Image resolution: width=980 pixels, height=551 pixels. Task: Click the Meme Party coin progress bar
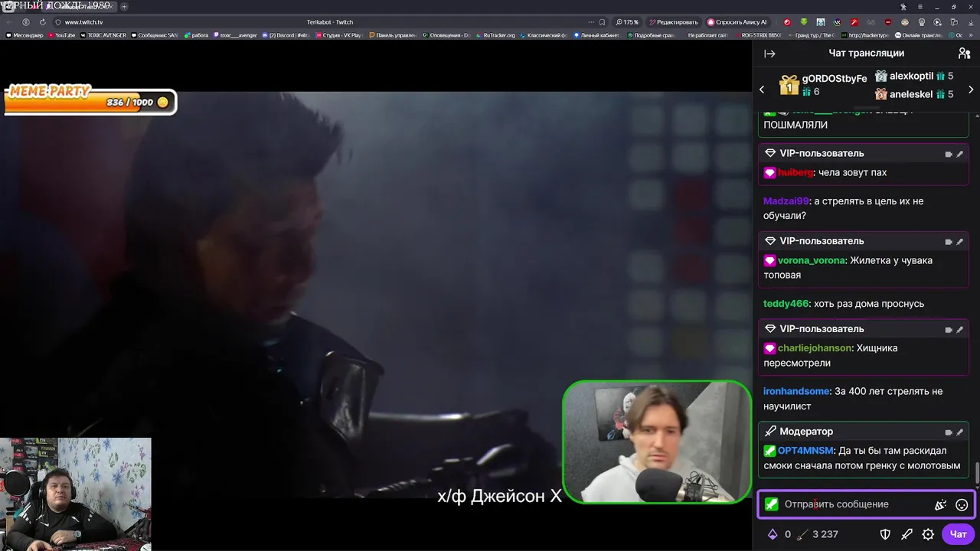[90, 103]
